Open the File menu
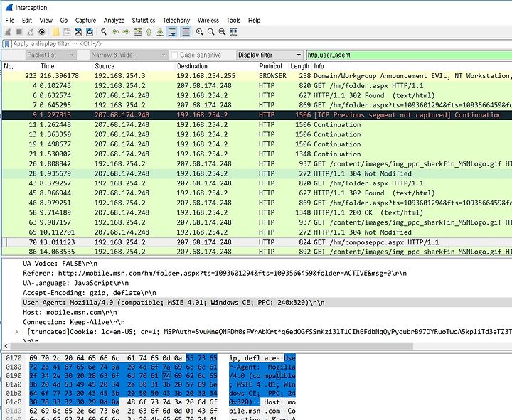Viewport: 512px width, 420px height. [x=10, y=20]
